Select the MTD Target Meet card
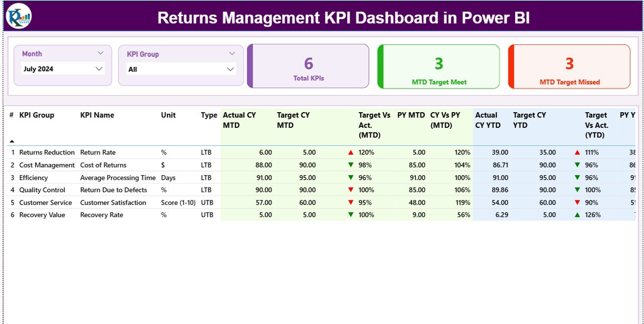Screen dimensions: 644x324 [x=439, y=66]
